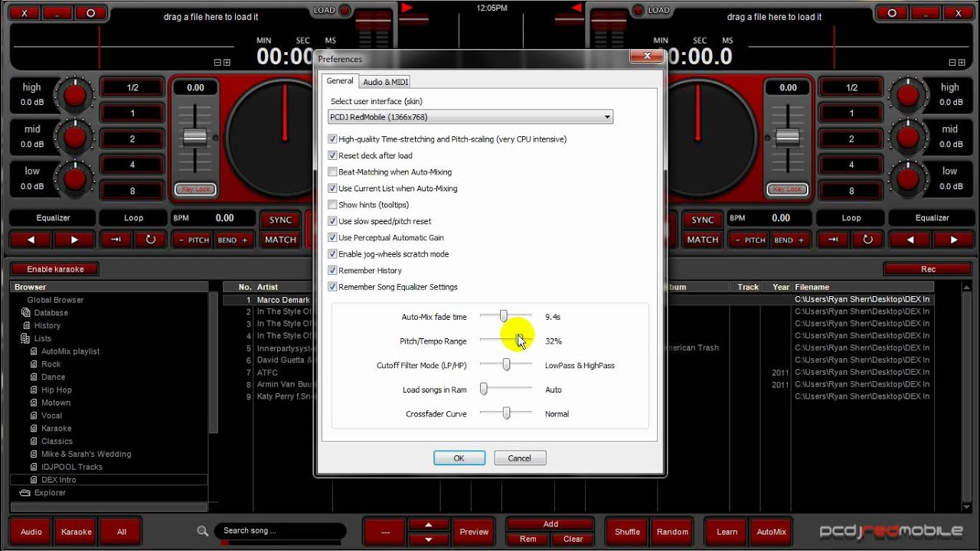Viewport: 980px width, 551px height.
Task: Click left deck pitch fader
Action: (x=195, y=138)
